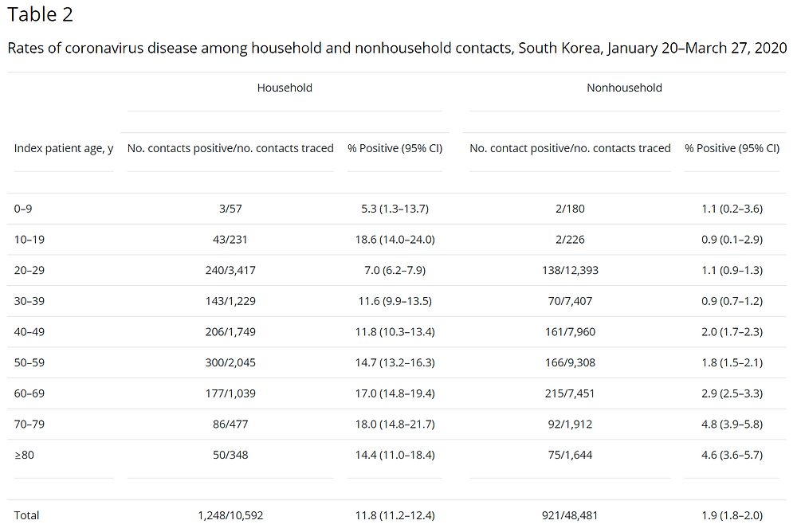The width and height of the screenshot is (797, 532).
Task: Select the 10–19 age row label
Action: click(29, 240)
